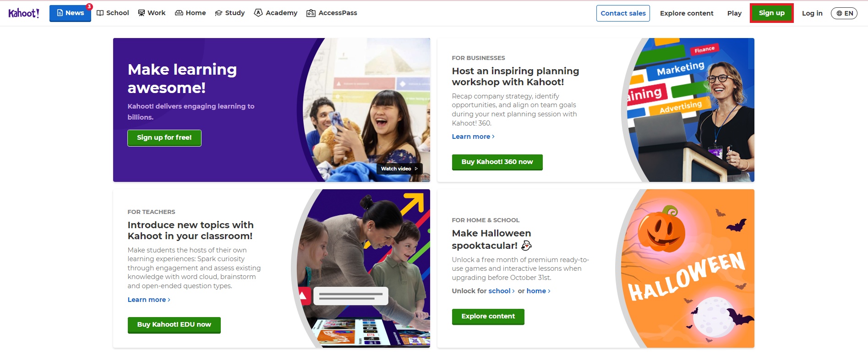Click the red 3 notification badge on News
The image size is (868, 356).
click(x=89, y=6)
